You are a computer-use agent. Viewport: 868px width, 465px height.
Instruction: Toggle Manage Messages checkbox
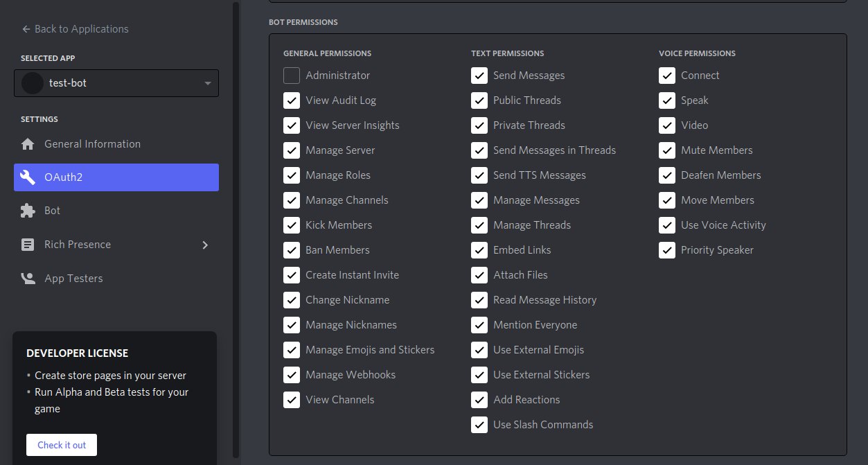click(x=479, y=200)
